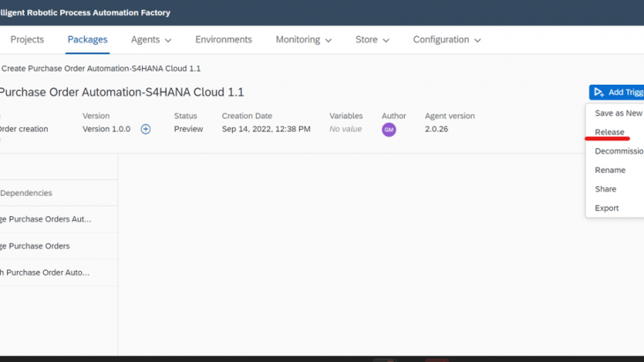Click the Version 1.0.0 text

point(107,129)
